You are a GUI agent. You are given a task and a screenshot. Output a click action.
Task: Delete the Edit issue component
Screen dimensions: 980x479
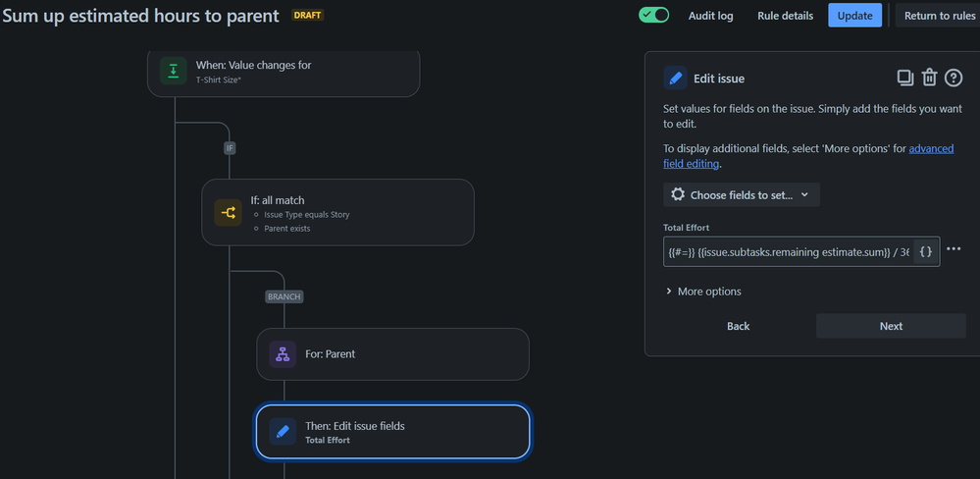929,79
